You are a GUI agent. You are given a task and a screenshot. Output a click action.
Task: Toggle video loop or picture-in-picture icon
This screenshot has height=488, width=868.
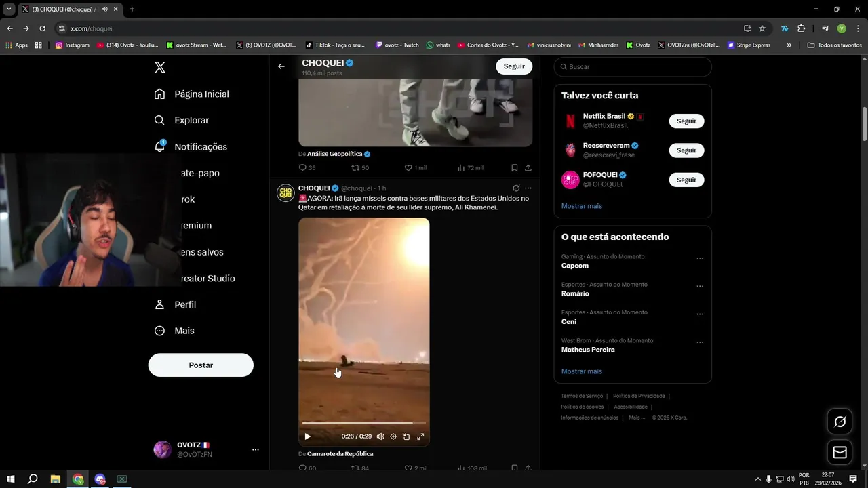coord(406,436)
